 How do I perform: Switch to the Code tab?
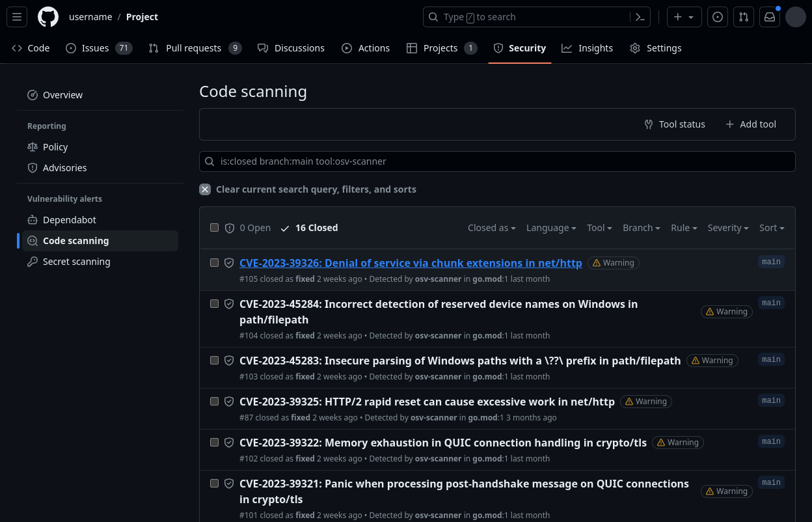[x=31, y=48]
